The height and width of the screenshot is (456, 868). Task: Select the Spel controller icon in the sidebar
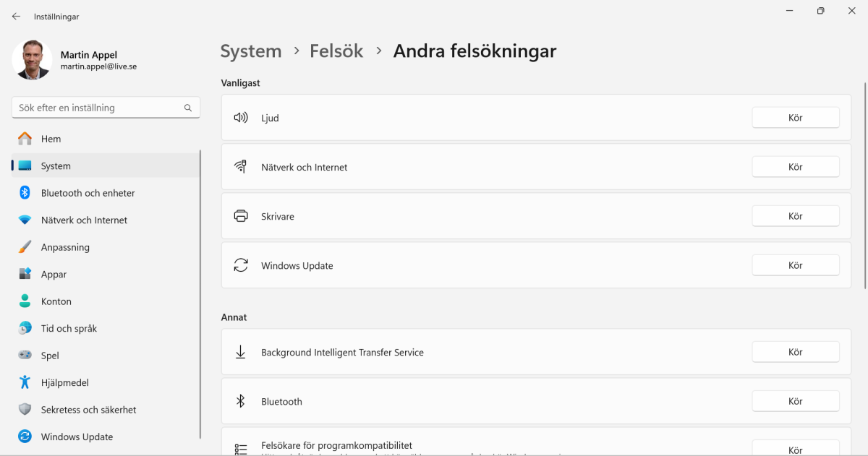(x=22, y=355)
